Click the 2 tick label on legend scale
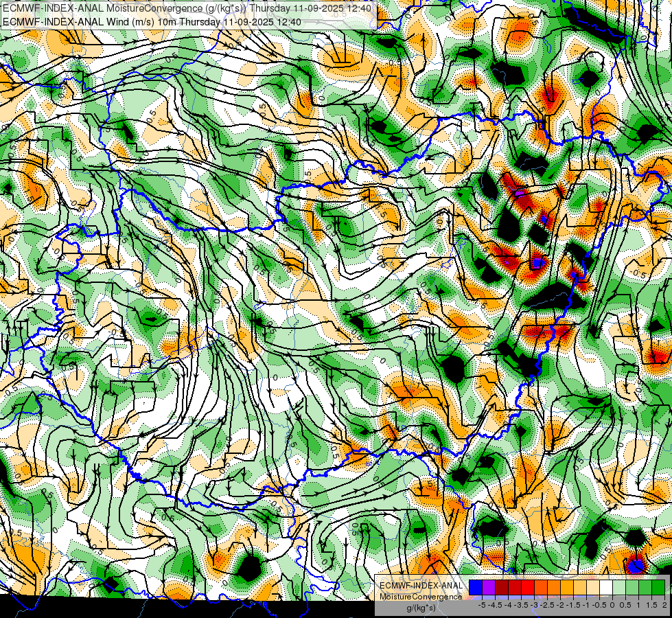 tap(664, 605)
